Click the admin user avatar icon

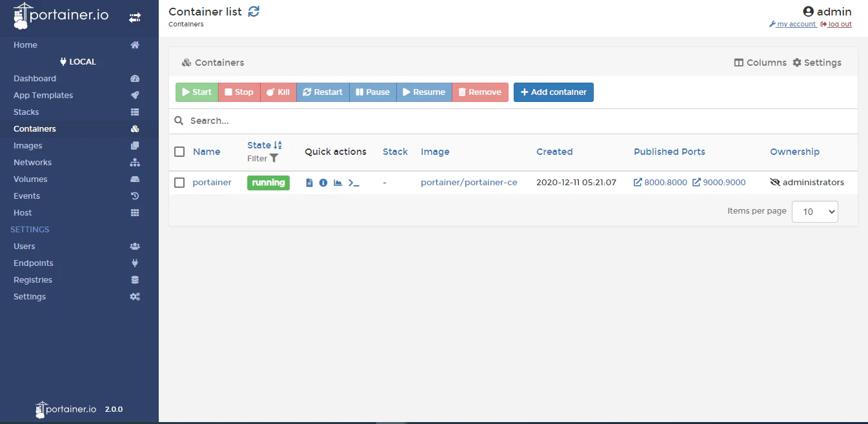[808, 12]
